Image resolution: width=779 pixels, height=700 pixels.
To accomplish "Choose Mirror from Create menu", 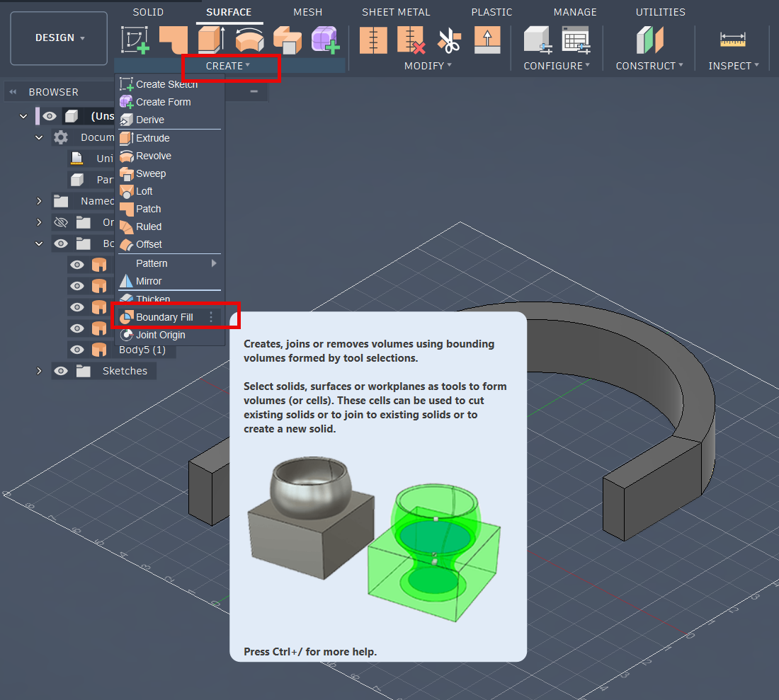I will click(x=169, y=282).
